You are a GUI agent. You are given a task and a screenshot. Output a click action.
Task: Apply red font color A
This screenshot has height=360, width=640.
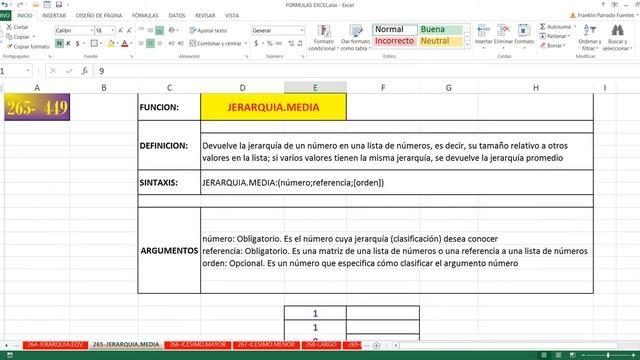coord(124,43)
